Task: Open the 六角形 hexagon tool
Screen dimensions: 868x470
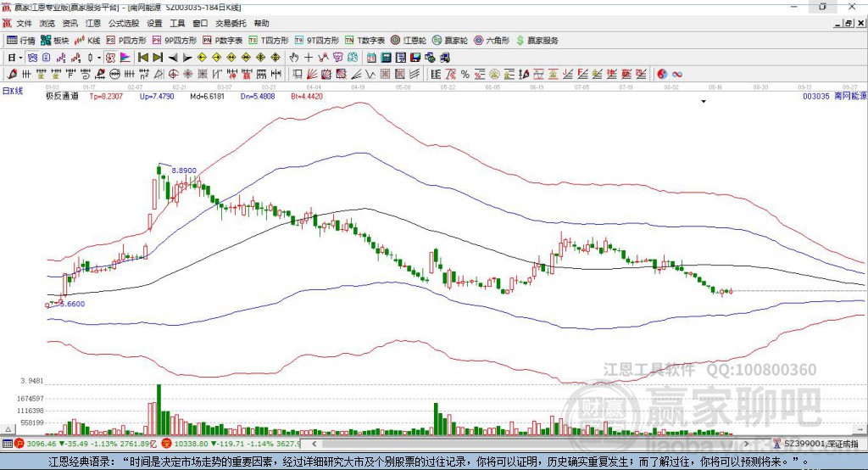Action: pyautogui.click(x=492, y=41)
